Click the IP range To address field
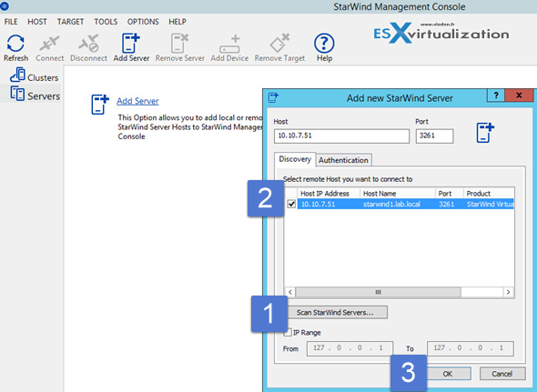Screen dimensions: 537x392 tap(471, 348)
